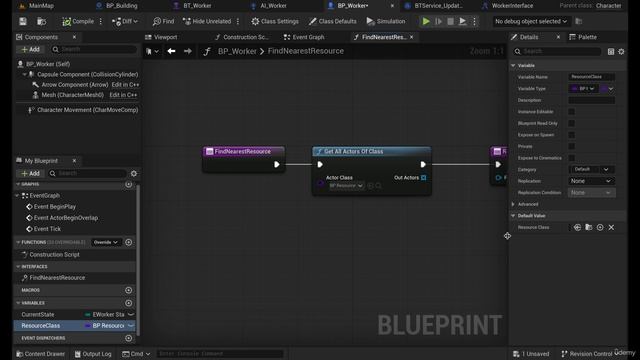This screenshot has height=360, width=640.
Task: Click Add button in My Blueprint panel
Action: 30,173
